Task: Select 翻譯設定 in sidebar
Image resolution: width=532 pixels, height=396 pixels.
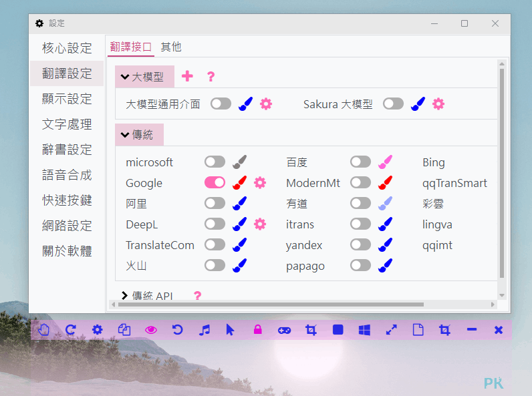Action: [x=67, y=73]
